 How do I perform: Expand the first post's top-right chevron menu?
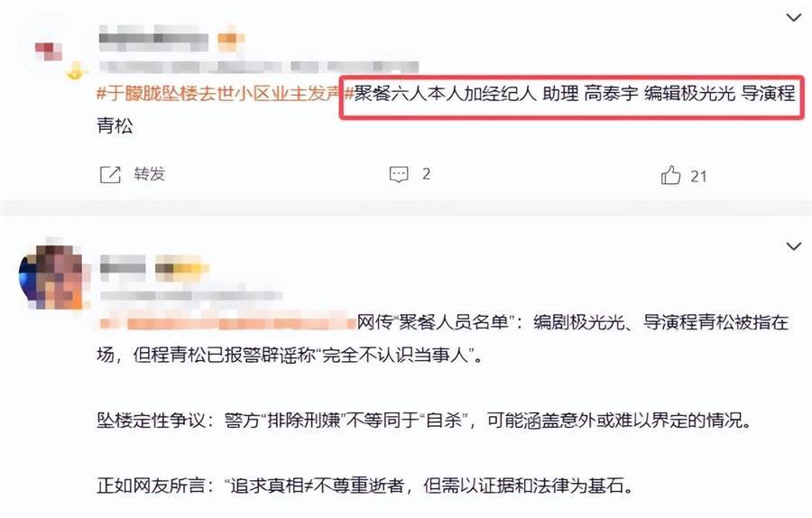pos(793,18)
